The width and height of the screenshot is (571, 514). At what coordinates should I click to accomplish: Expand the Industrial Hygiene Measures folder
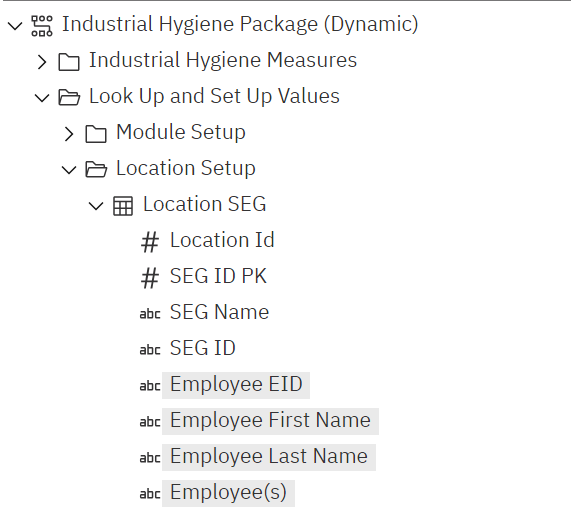click(x=42, y=62)
